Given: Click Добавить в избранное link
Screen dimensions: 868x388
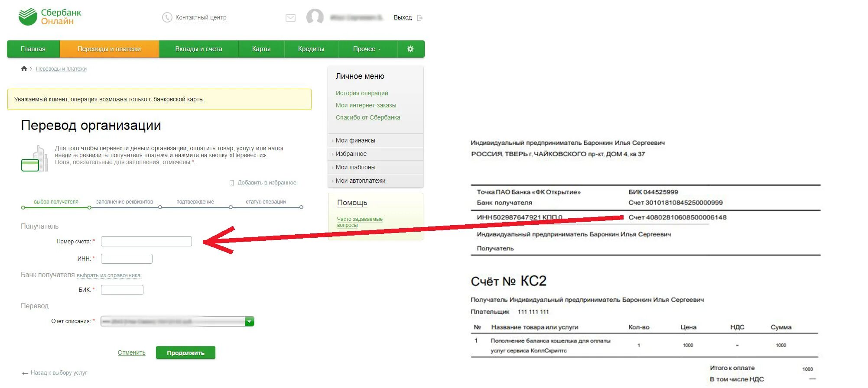Looking at the screenshot, I should (x=267, y=183).
